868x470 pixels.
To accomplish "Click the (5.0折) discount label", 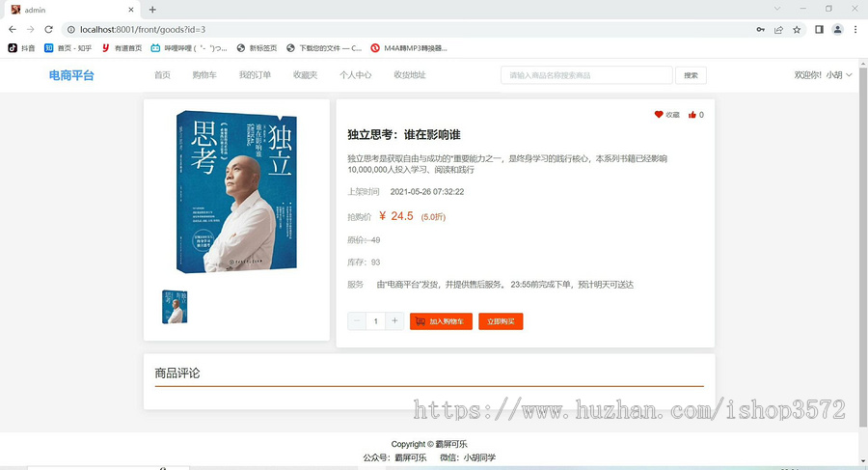I will (433, 217).
